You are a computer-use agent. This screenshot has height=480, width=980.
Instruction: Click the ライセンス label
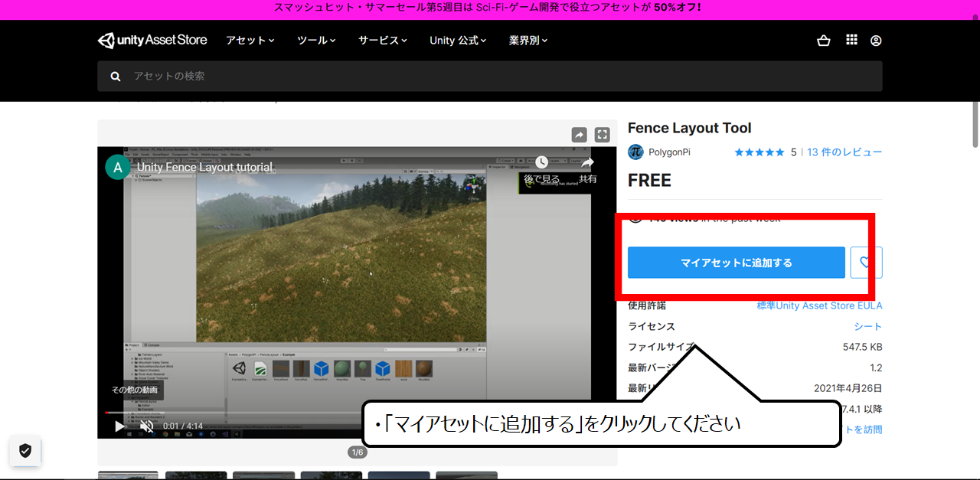[x=652, y=326]
